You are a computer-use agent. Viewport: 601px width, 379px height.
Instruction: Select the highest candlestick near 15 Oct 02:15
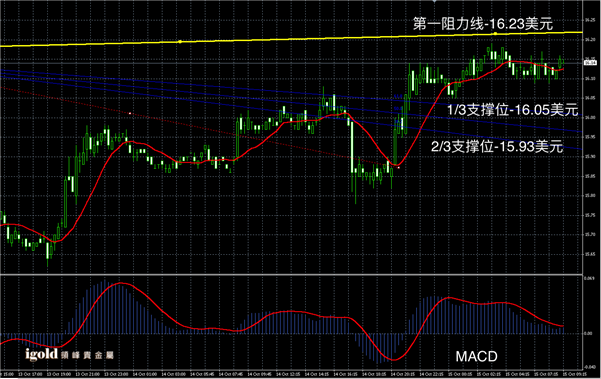(492, 52)
